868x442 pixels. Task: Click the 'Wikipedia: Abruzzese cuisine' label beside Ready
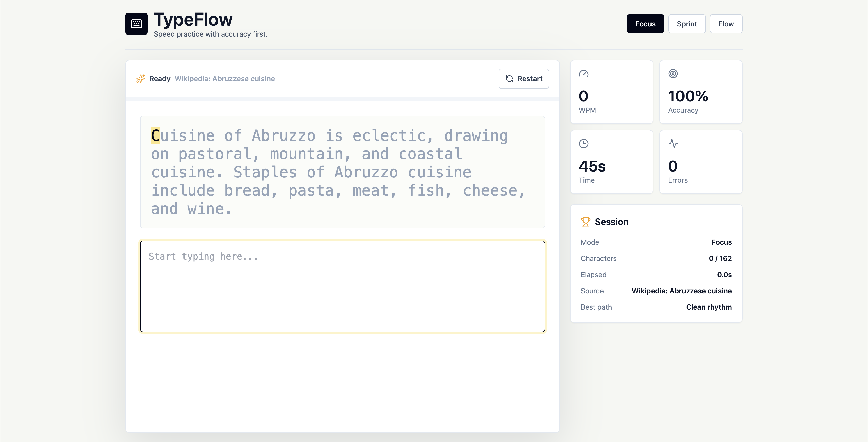pos(224,78)
